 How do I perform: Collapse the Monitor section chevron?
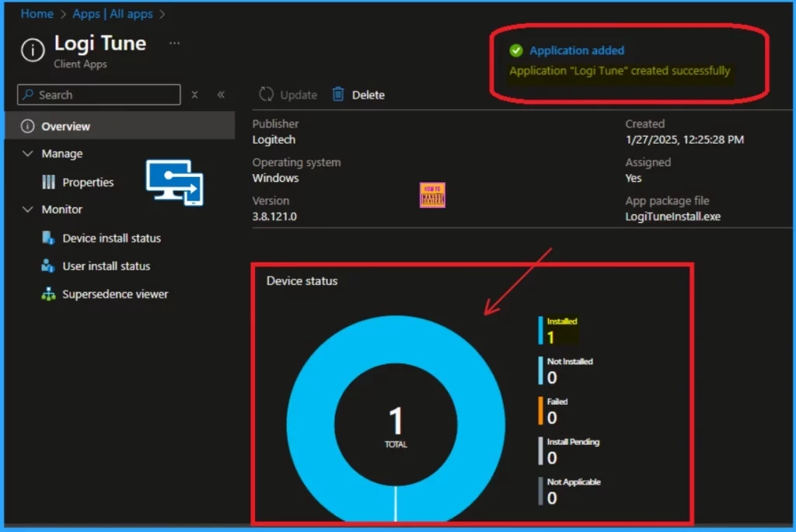tap(28, 209)
